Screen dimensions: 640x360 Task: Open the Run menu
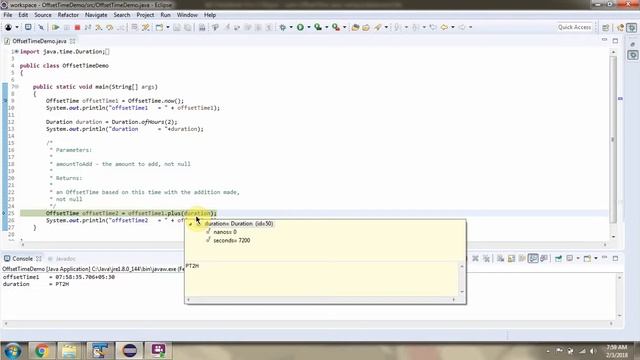click(x=165, y=15)
